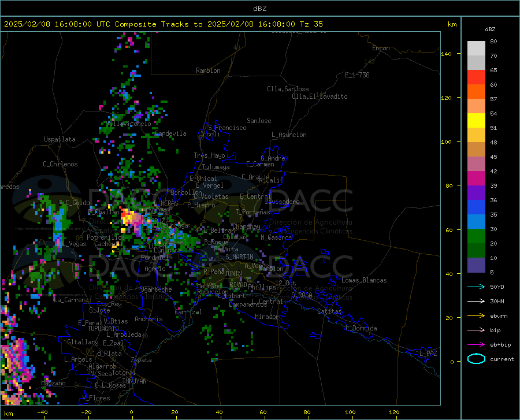Click the Ugarteche map label

156,289
